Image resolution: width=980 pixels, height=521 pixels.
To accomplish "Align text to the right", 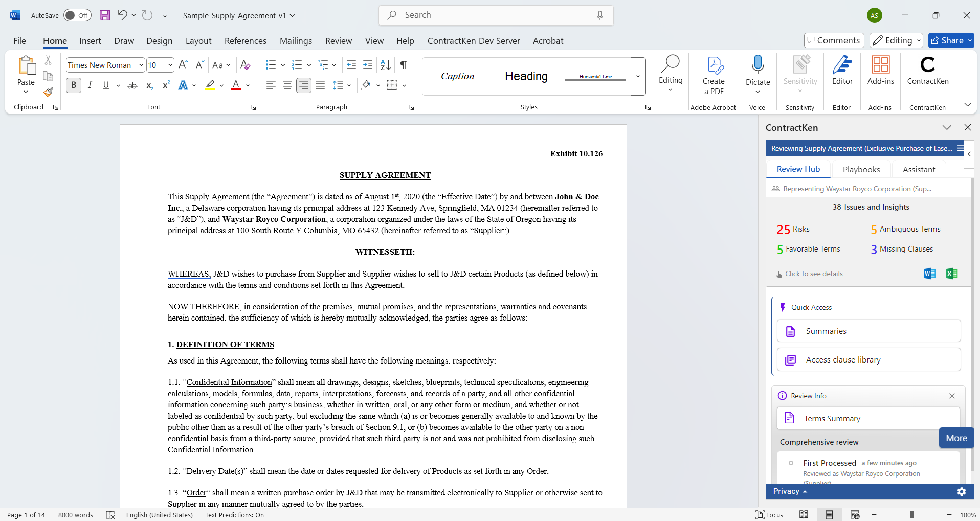I will (x=304, y=85).
